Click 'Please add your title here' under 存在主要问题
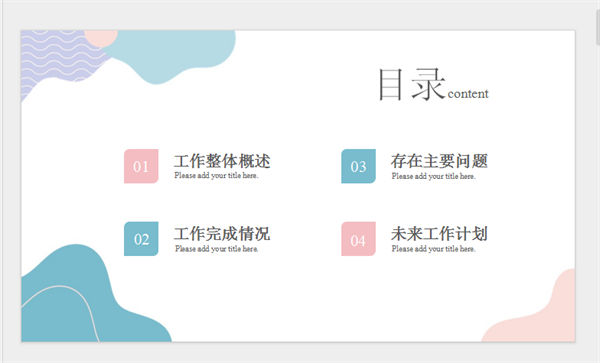The width and height of the screenshot is (600, 363). (x=434, y=176)
